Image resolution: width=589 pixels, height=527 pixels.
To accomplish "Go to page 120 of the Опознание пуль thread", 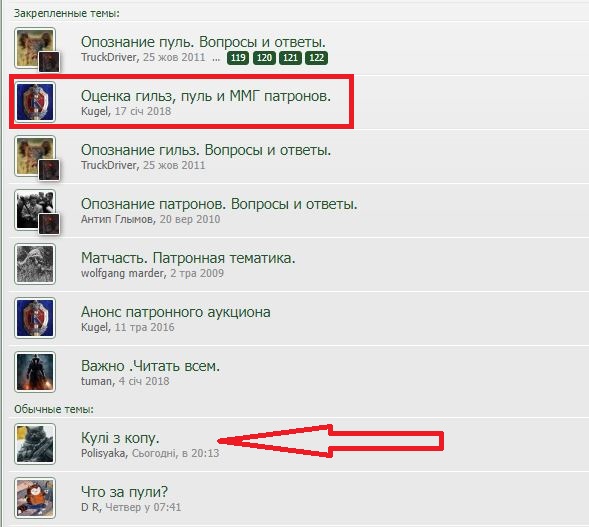I will coord(264,57).
